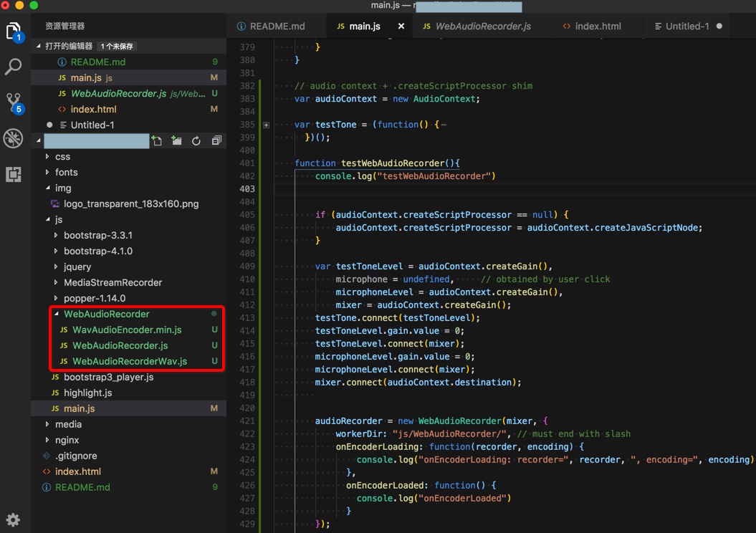Image resolution: width=756 pixels, height=533 pixels.
Task: Open WavAudioEncoder.min.js in the file tree
Action: [127, 330]
